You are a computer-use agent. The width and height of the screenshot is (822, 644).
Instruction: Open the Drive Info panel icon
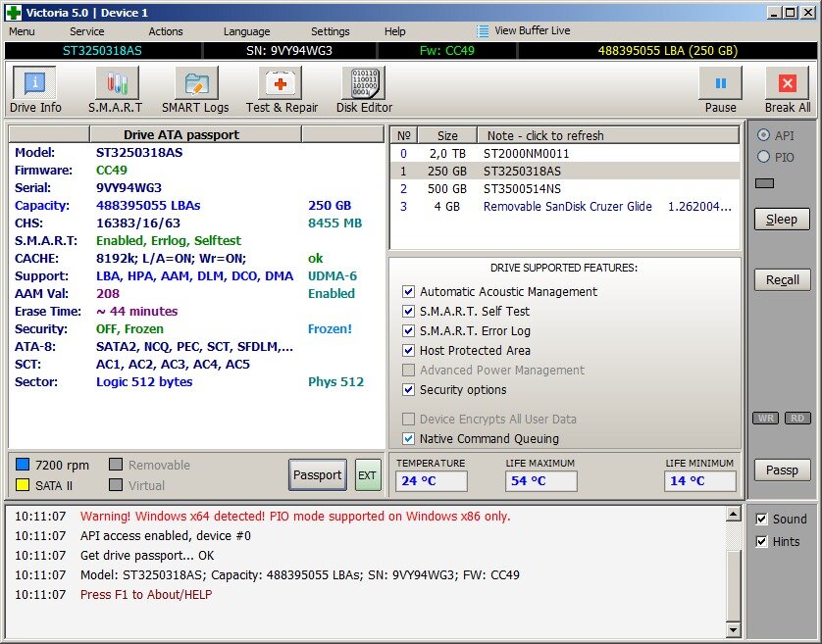tap(34, 82)
